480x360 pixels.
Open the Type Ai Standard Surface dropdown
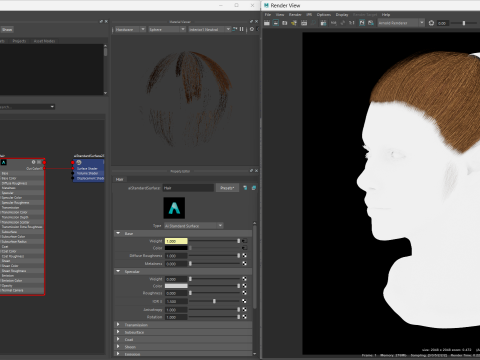[194, 226]
